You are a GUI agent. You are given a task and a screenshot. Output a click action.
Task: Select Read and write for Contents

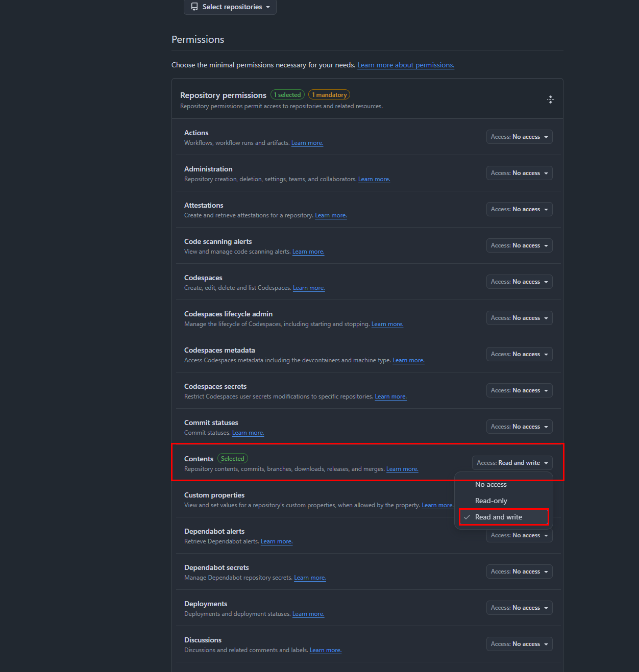click(x=499, y=517)
